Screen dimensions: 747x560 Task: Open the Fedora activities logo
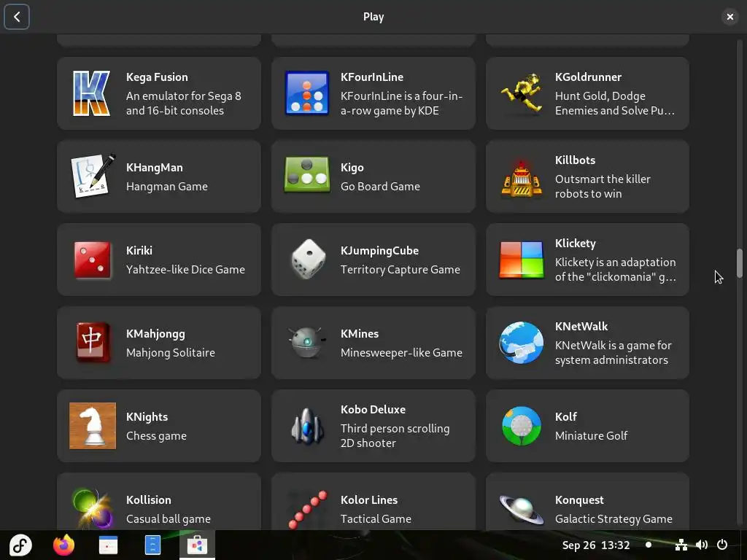click(x=21, y=545)
